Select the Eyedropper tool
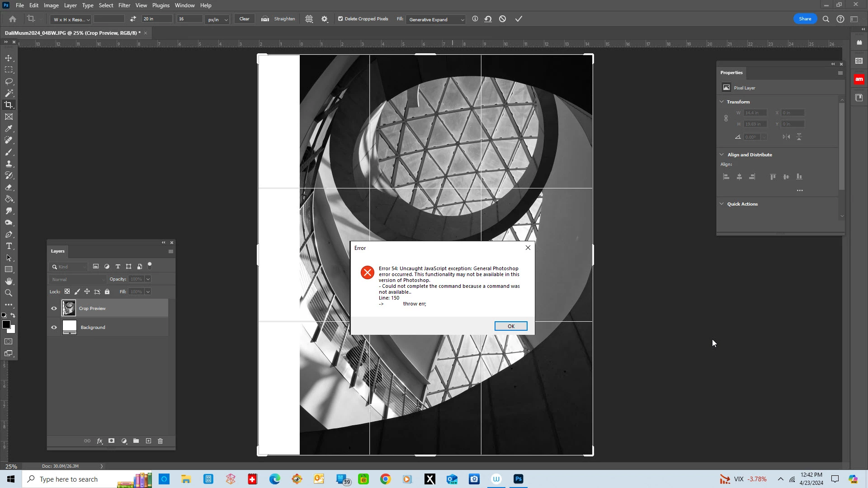This screenshot has width=868, height=488. tap(9, 128)
